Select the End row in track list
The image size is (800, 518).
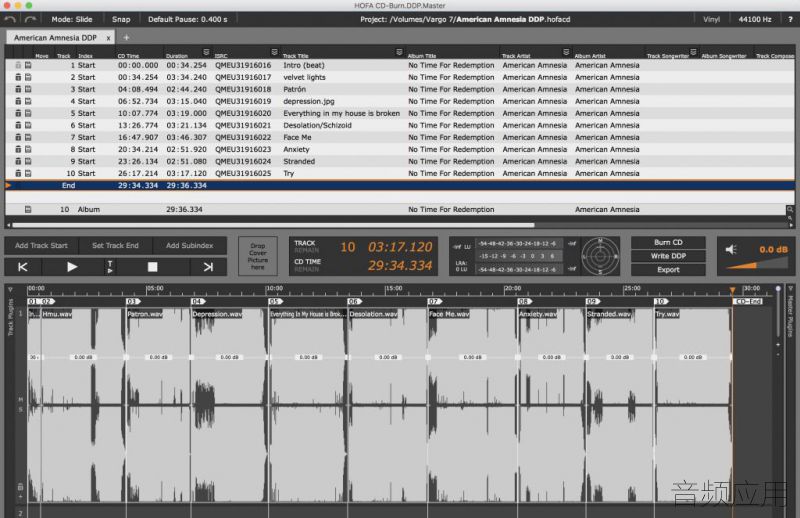tap(400, 186)
